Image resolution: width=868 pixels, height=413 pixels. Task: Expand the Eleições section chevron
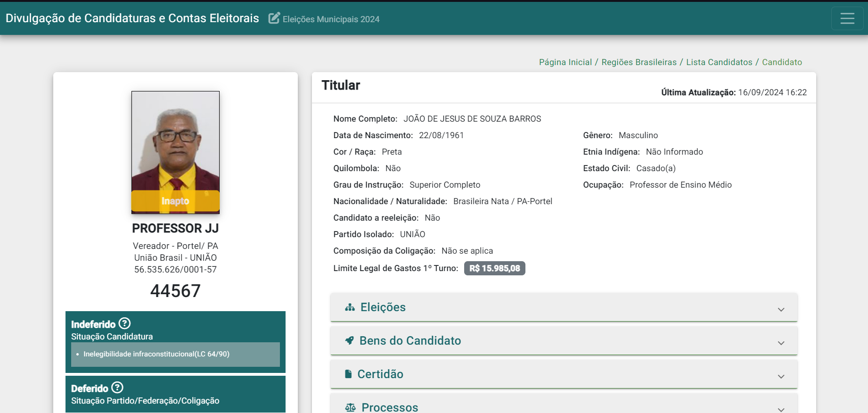click(781, 309)
